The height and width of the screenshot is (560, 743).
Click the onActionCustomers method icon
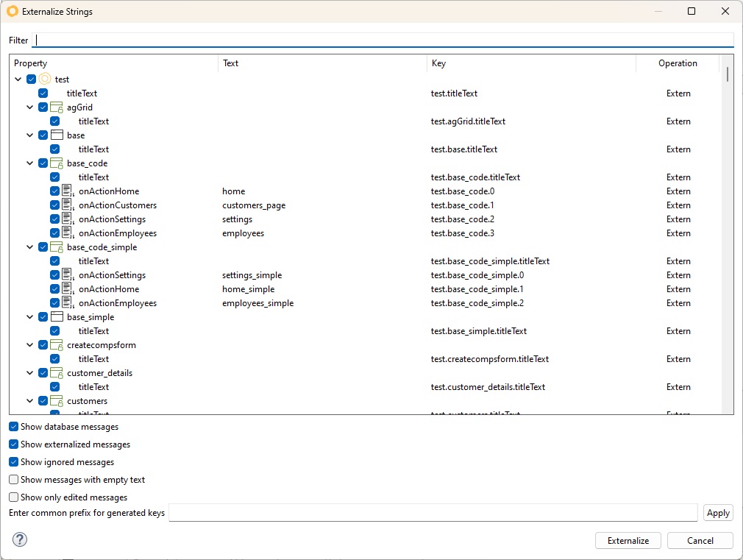click(x=68, y=205)
